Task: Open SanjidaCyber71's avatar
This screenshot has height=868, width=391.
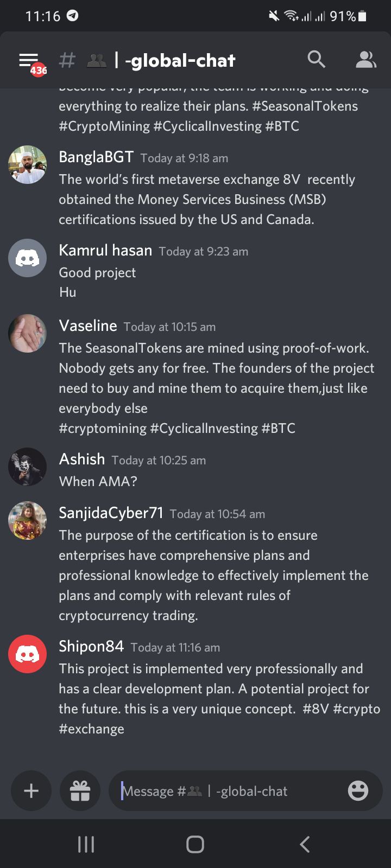Action: pos(27,521)
